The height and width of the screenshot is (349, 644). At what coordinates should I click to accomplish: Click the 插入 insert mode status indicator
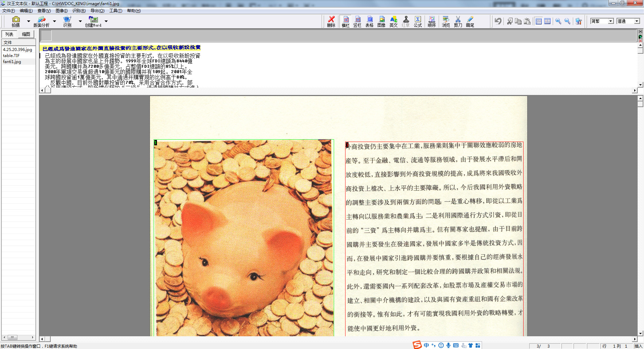pyautogui.click(x=638, y=346)
